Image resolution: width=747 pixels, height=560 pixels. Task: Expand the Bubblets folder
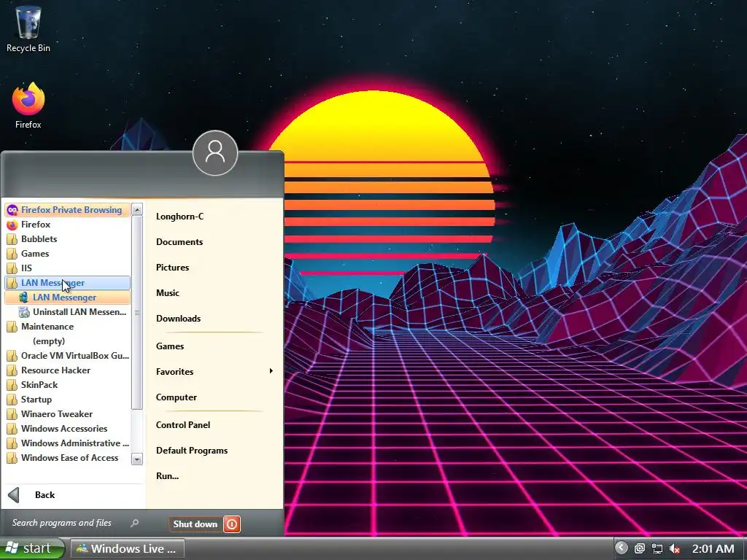[x=67, y=239]
